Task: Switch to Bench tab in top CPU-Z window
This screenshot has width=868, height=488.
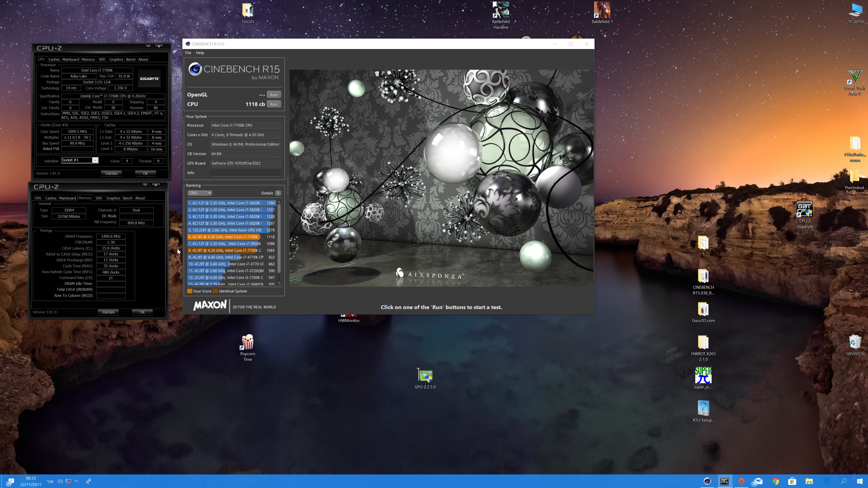Action: click(x=131, y=59)
